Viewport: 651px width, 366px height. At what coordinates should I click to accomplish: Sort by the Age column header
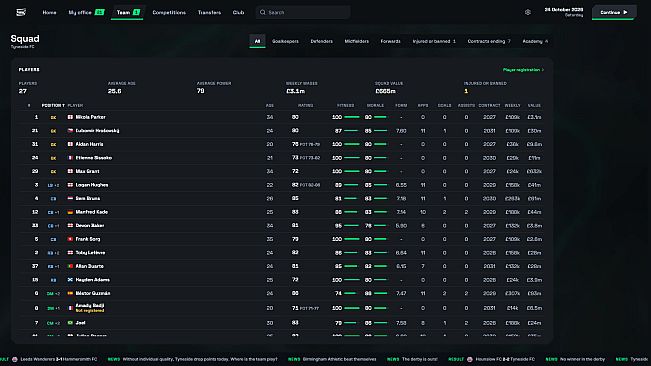[x=270, y=106]
